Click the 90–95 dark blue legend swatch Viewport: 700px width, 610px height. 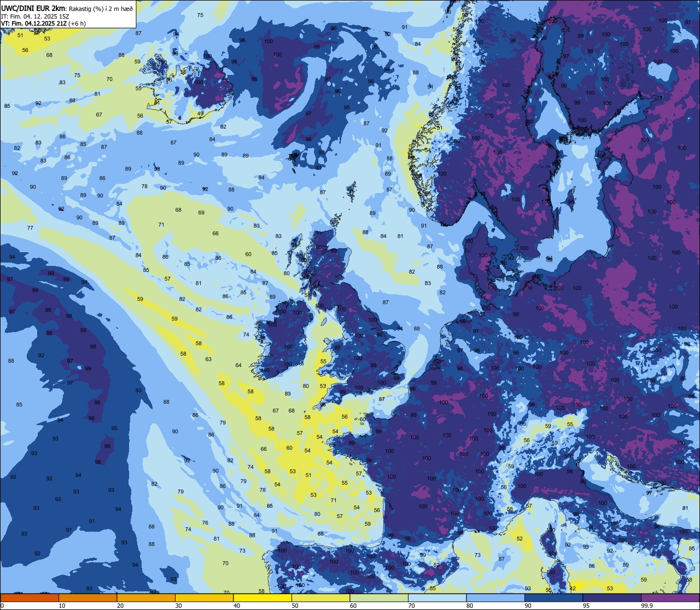click(553, 597)
